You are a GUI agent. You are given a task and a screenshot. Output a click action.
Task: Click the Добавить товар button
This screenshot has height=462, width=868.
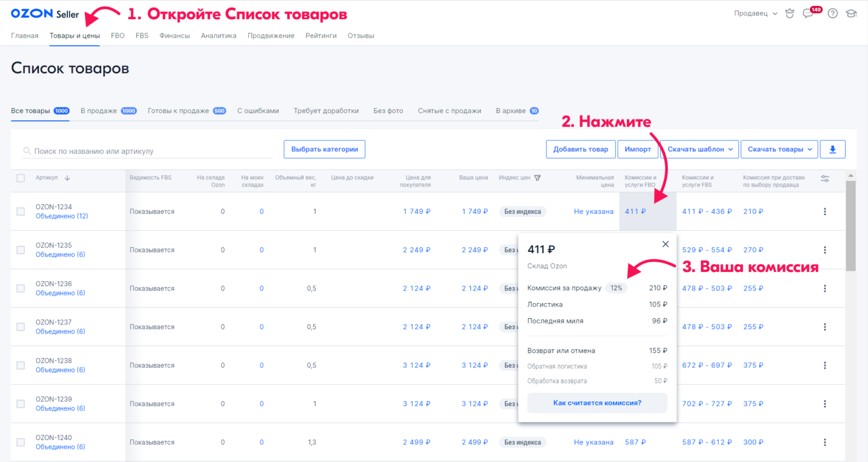point(580,149)
